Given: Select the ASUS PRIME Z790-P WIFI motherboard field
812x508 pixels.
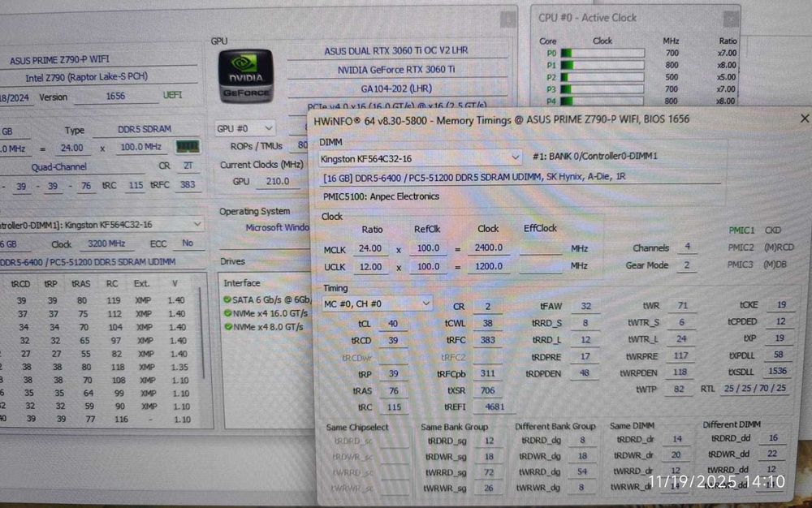Looking at the screenshot, I should click(x=101, y=60).
